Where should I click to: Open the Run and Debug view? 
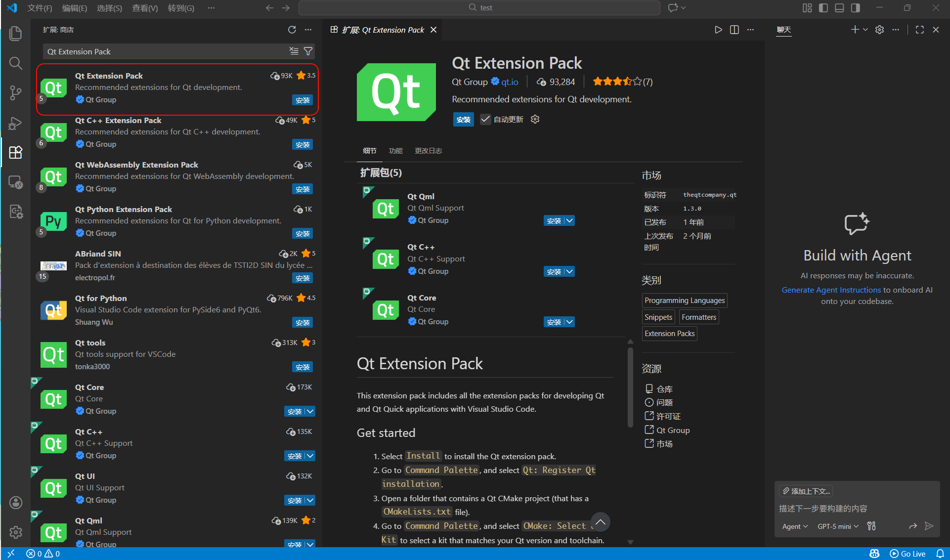[x=15, y=124]
